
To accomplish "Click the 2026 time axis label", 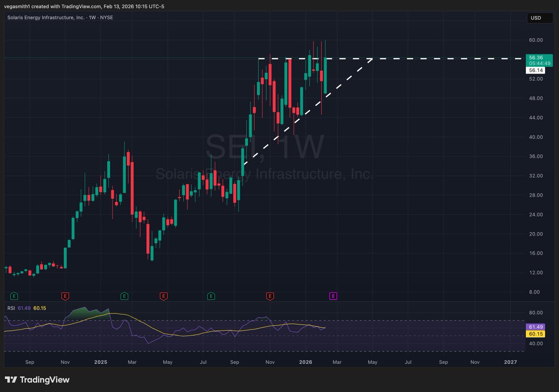I will tap(306, 362).
